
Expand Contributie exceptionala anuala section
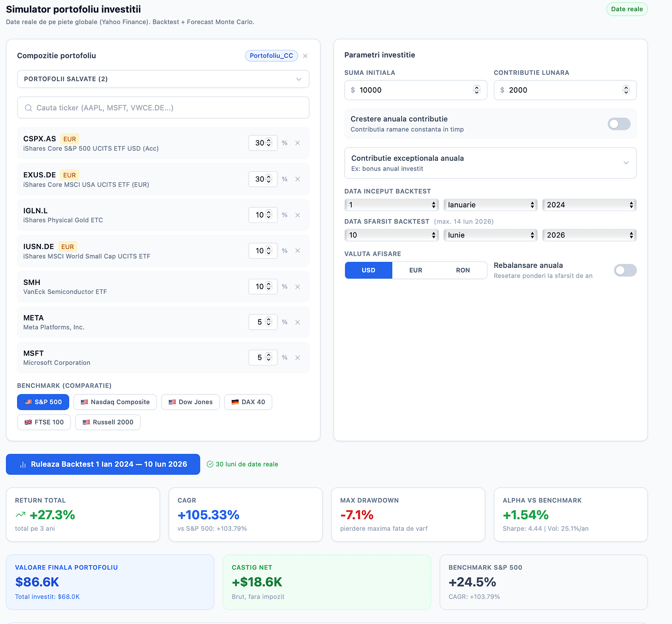pos(490,163)
